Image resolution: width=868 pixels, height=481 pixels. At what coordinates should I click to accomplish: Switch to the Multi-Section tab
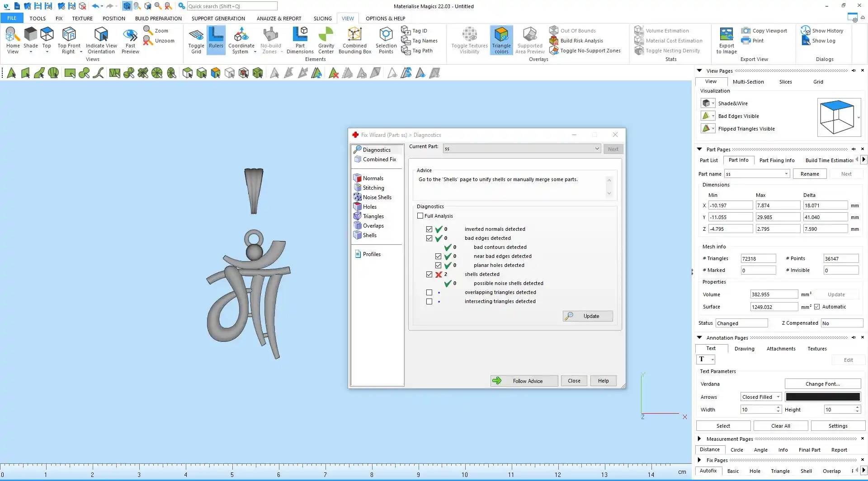click(x=748, y=82)
